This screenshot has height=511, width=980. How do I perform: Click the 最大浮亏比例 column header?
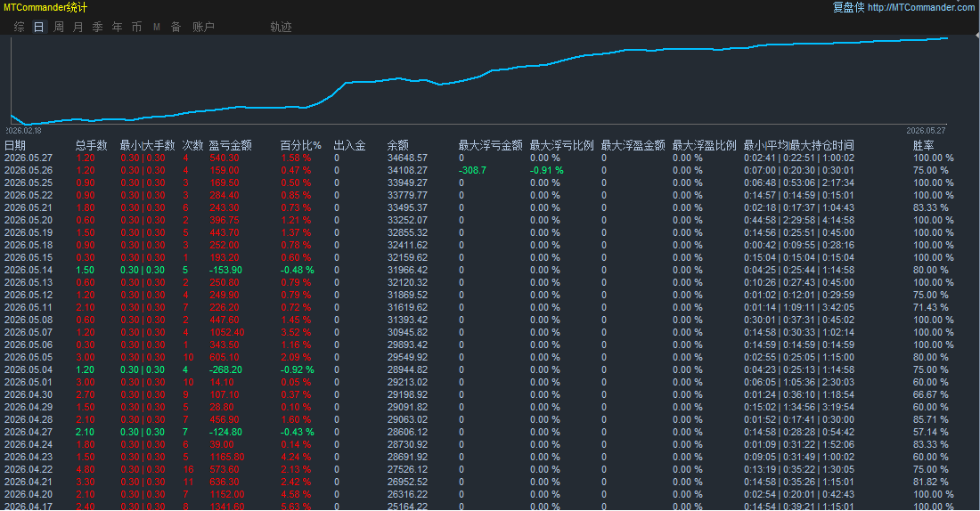tap(561, 145)
